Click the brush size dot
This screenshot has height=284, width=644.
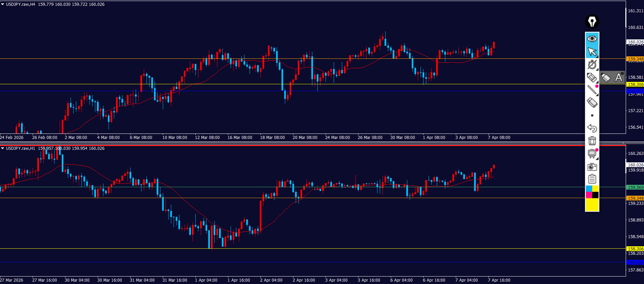click(x=592, y=116)
